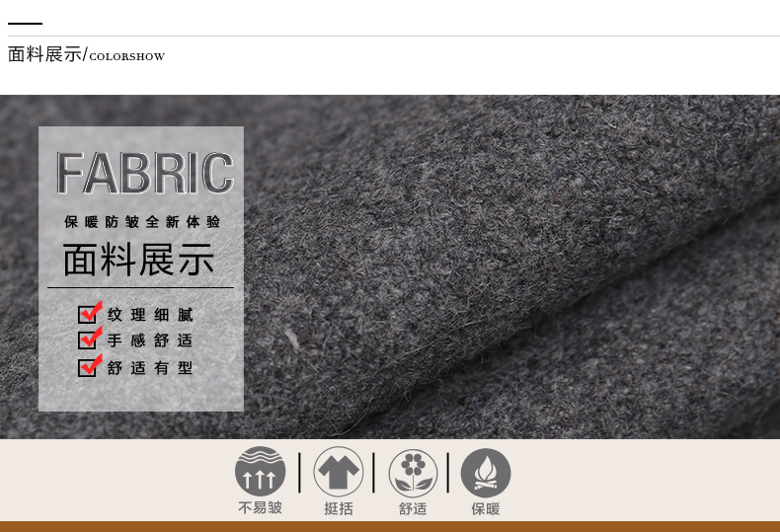
Task: Click the 保暖防皱全新体验 subtitle
Action: pyautogui.click(x=141, y=222)
